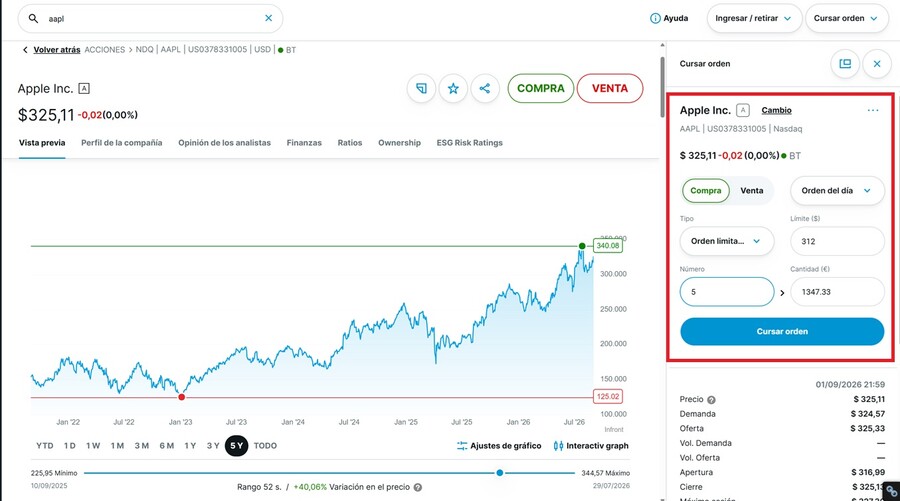Screen dimensions: 900x501
Task: Expand the Orden del día dropdown
Action: pyautogui.click(x=837, y=191)
